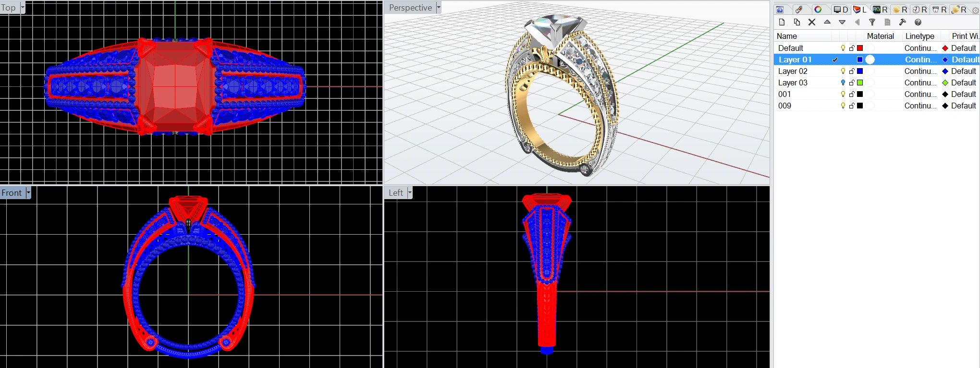Open the layer filter funnel icon

(872, 22)
